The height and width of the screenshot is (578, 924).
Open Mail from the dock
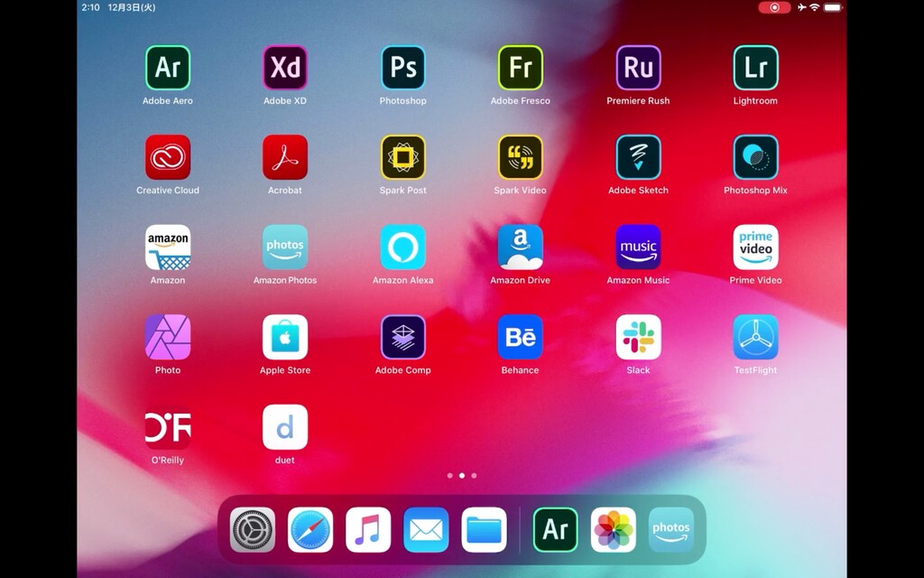pyautogui.click(x=426, y=529)
